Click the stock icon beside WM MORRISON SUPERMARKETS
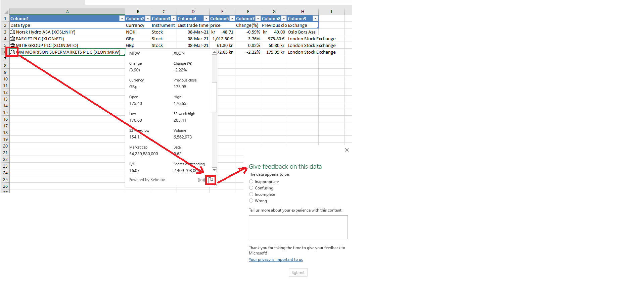 [13, 52]
